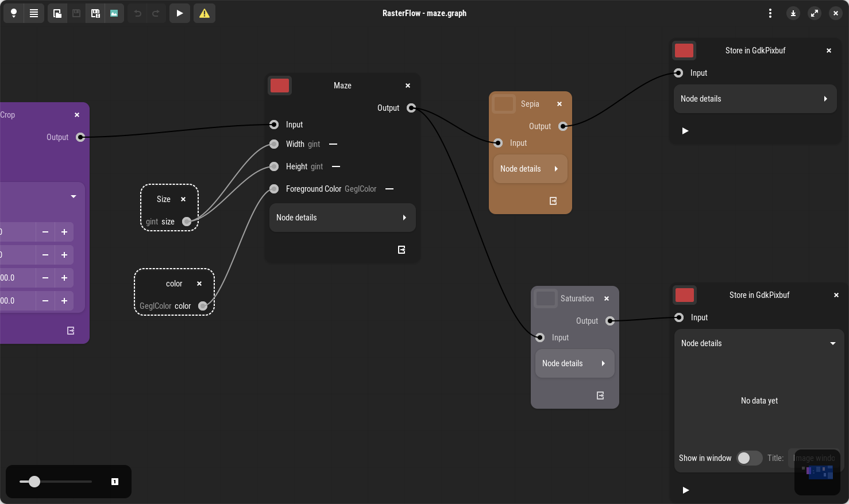Toggle the Show in window switch
This screenshot has height=504, width=849.
tap(749, 458)
